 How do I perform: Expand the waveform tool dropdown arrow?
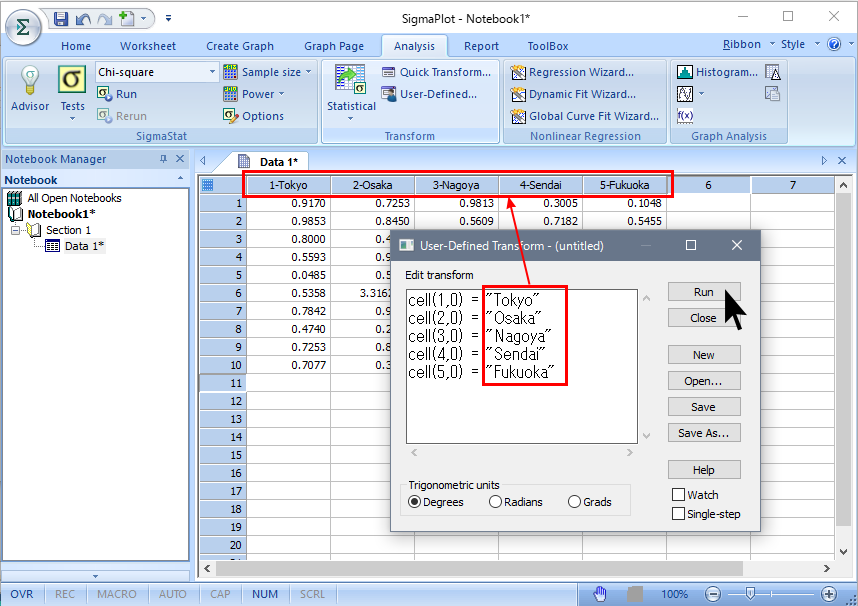[x=702, y=94]
